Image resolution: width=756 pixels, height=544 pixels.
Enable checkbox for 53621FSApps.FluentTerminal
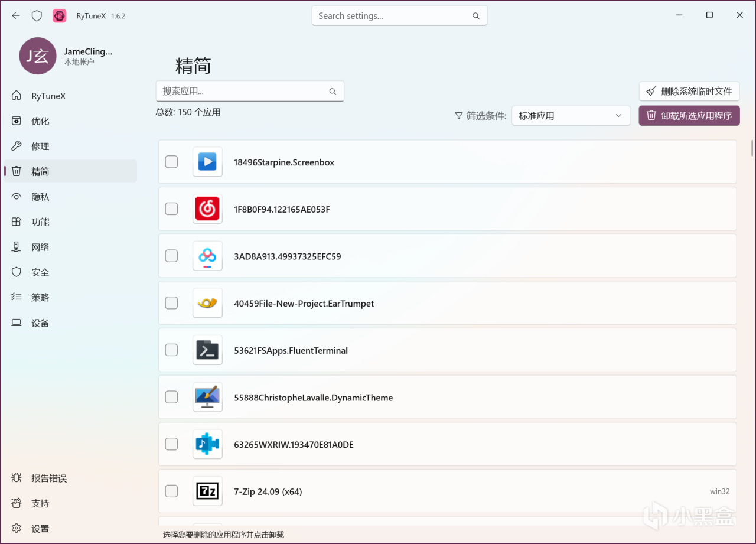pyautogui.click(x=171, y=350)
